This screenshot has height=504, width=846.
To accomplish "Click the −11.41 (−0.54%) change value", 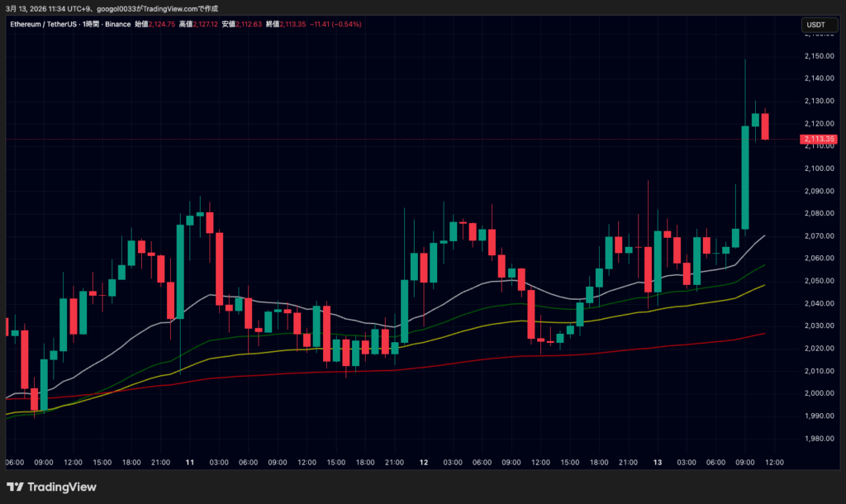I will point(336,24).
